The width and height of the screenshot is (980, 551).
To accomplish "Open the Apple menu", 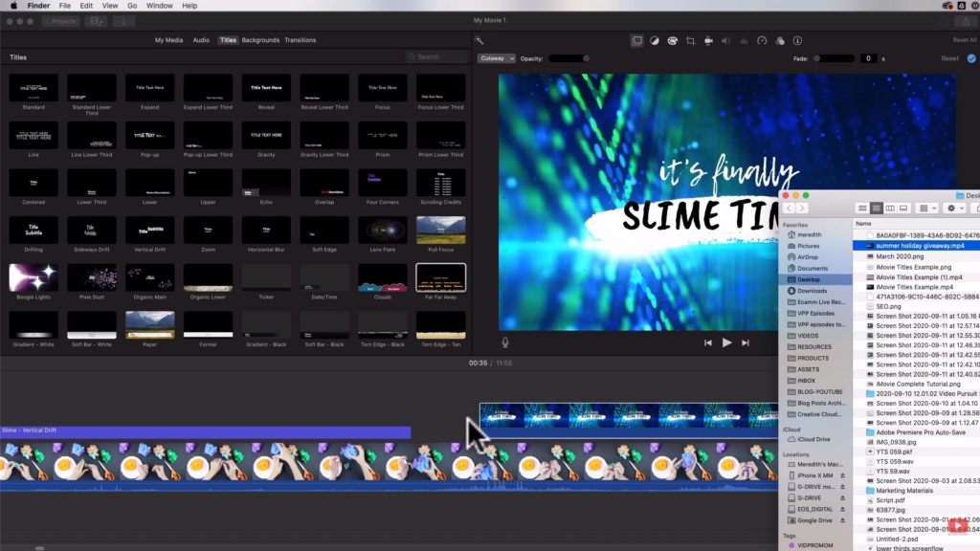I will 13,6.
